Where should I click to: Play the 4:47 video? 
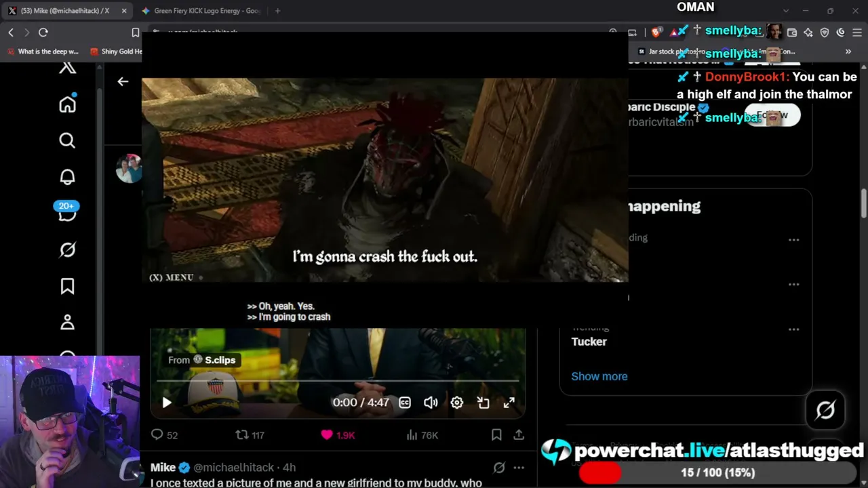point(167,403)
